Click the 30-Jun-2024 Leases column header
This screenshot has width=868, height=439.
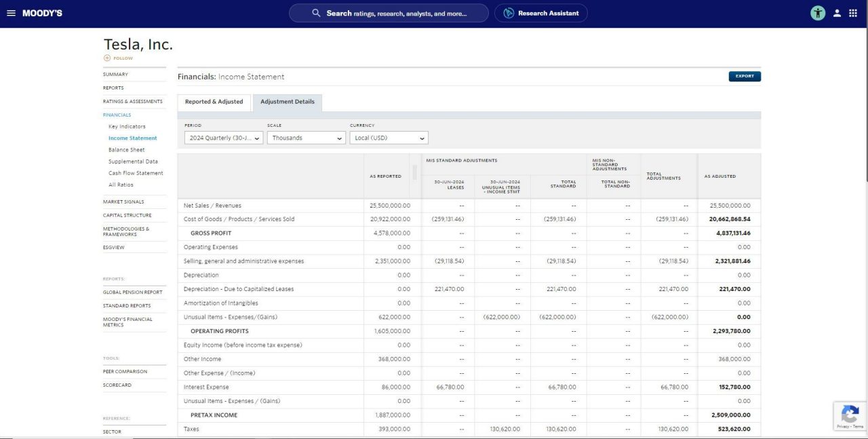449,185
